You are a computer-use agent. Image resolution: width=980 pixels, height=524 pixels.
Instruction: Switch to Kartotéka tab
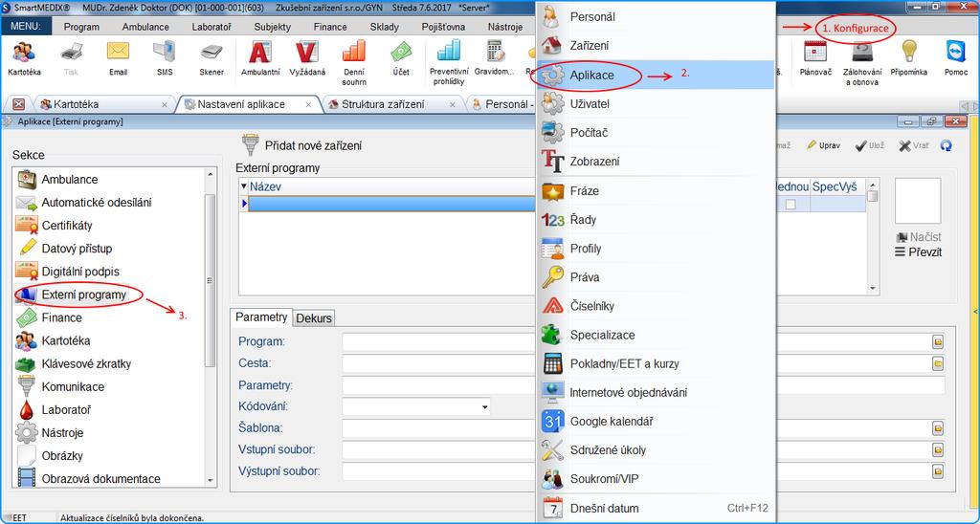coord(103,104)
